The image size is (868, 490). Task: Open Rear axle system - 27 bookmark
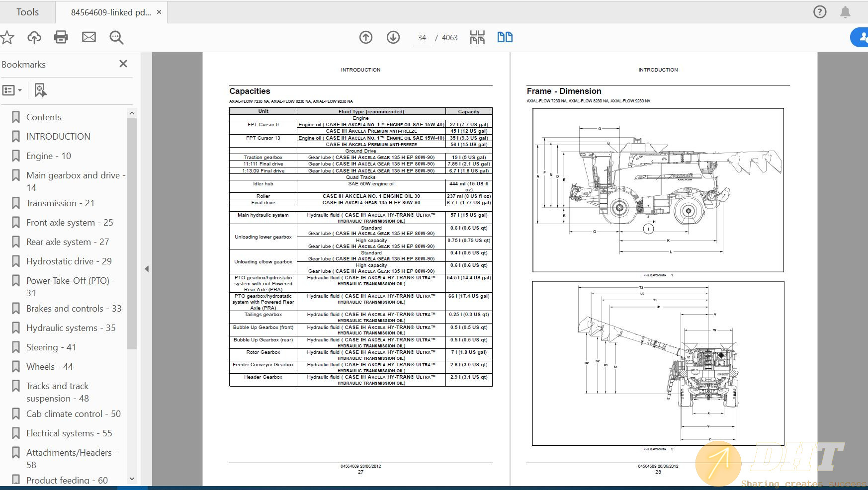[x=68, y=242]
